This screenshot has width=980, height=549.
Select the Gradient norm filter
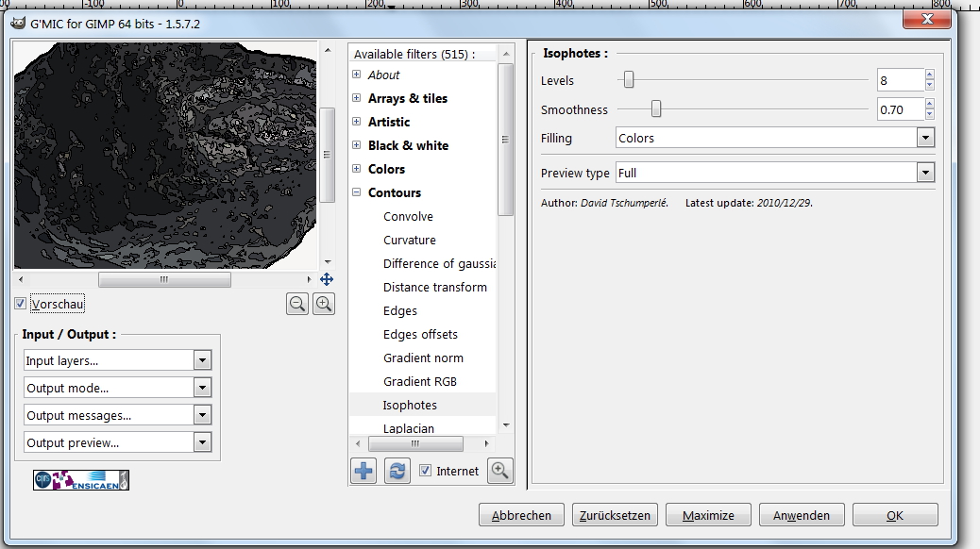coord(423,358)
